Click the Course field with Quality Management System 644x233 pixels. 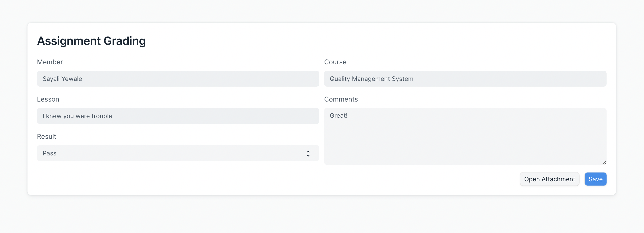click(x=465, y=79)
